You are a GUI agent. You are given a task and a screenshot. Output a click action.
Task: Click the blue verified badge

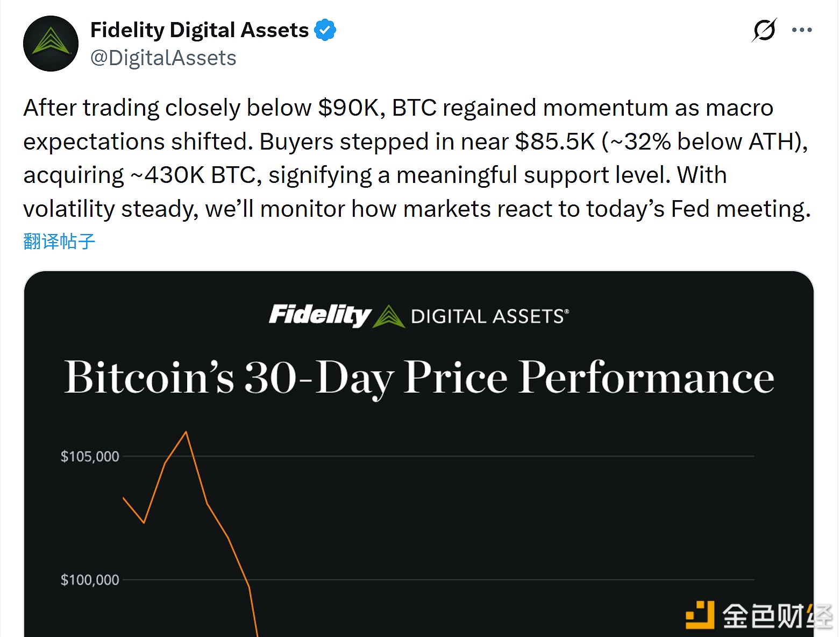pyautogui.click(x=325, y=30)
